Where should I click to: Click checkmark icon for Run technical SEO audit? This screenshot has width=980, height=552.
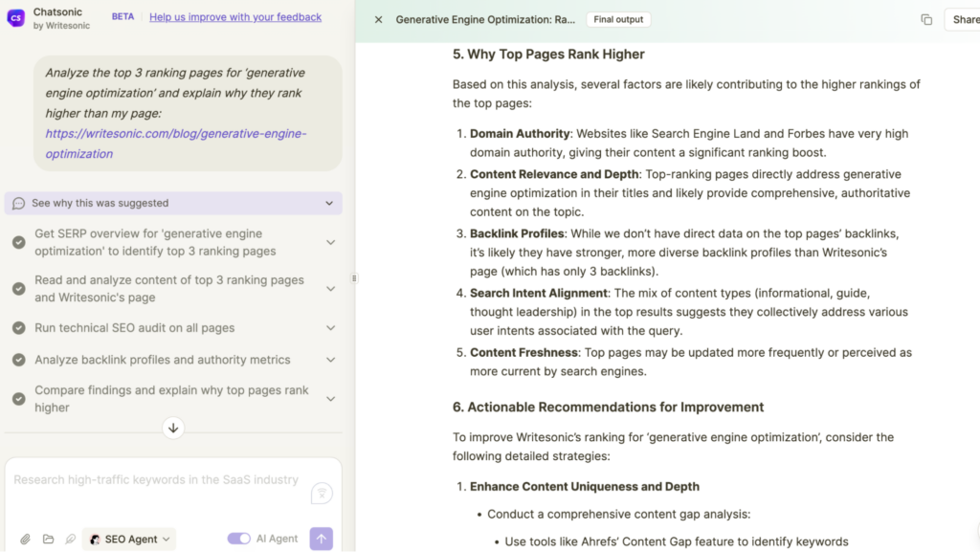pyautogui.click(x=19, y=328)
